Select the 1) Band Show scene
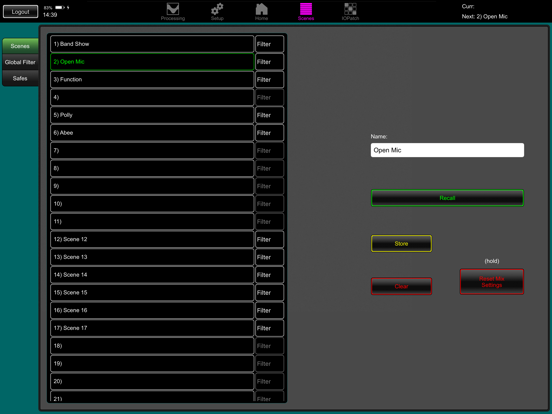The width and height of the screenshot is (552, 414). pos(152,44)
